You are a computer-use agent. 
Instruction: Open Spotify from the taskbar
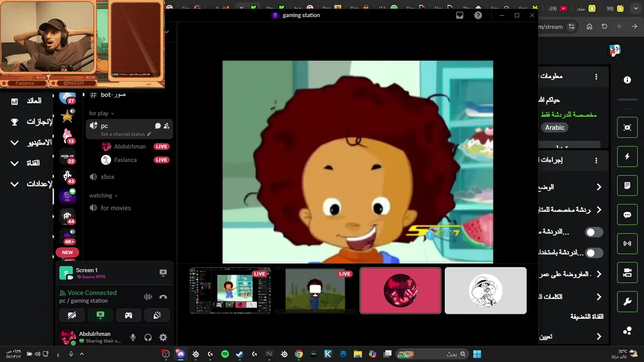tap(225, 354)
